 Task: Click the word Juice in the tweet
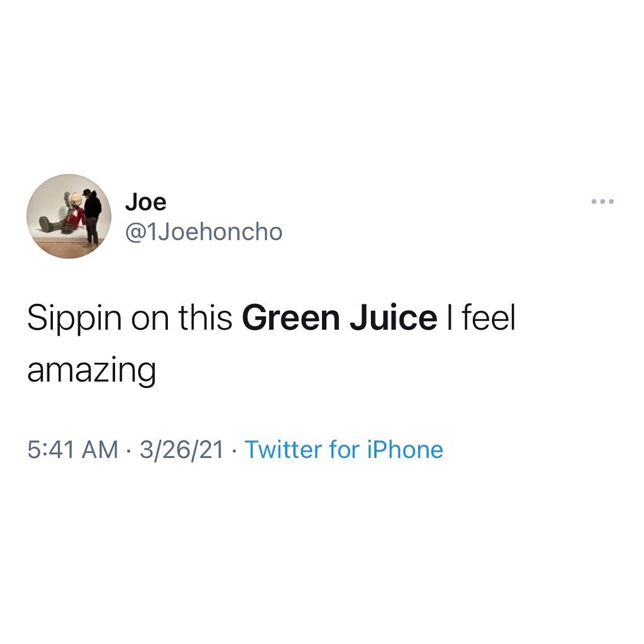pos(394,318)
